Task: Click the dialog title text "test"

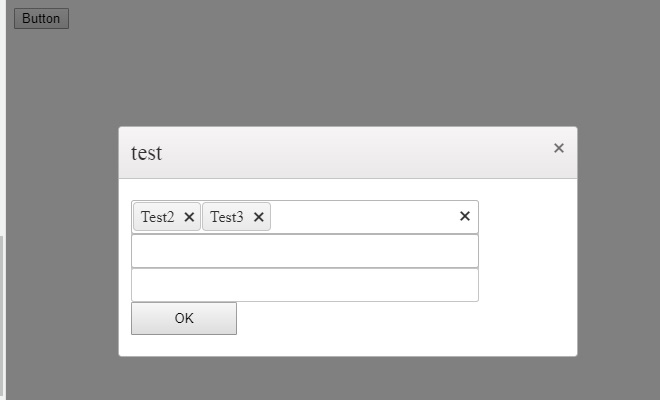Action: [x=147, y=153]
